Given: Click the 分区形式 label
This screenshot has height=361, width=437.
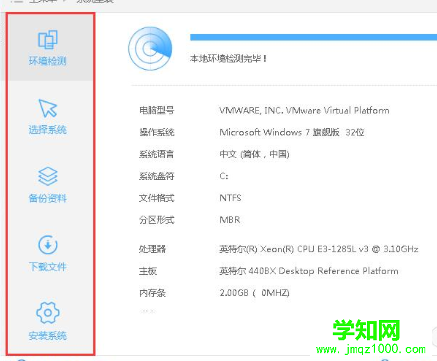Looking at the screenshot, I should pos(157,220).
